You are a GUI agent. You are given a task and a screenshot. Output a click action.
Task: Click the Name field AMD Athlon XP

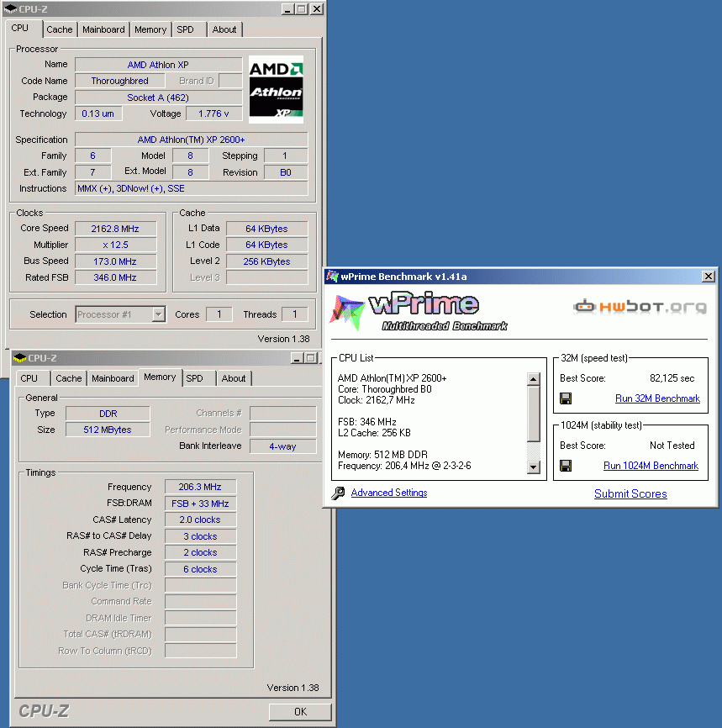click(x=158, y=65)
